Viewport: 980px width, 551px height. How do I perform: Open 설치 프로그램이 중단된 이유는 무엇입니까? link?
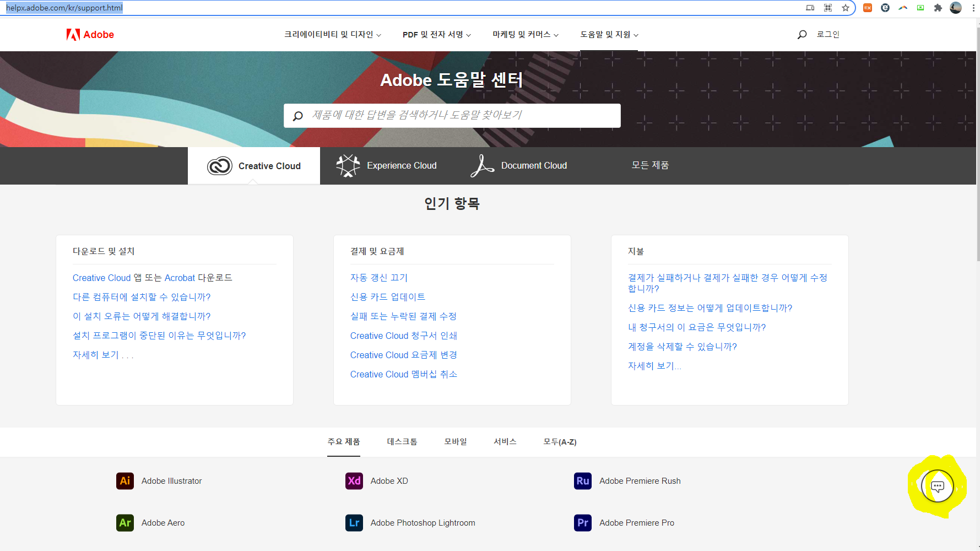click(x=159, y=336)
